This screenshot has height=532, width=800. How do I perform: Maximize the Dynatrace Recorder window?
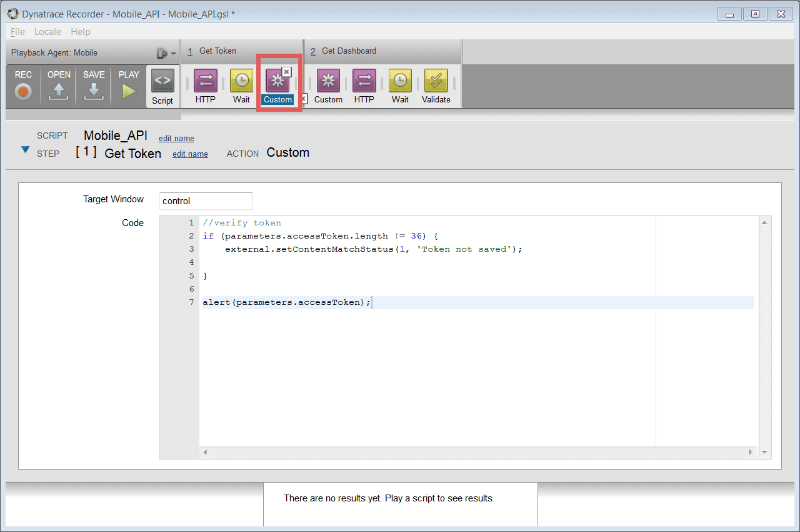tap(755, 13)
